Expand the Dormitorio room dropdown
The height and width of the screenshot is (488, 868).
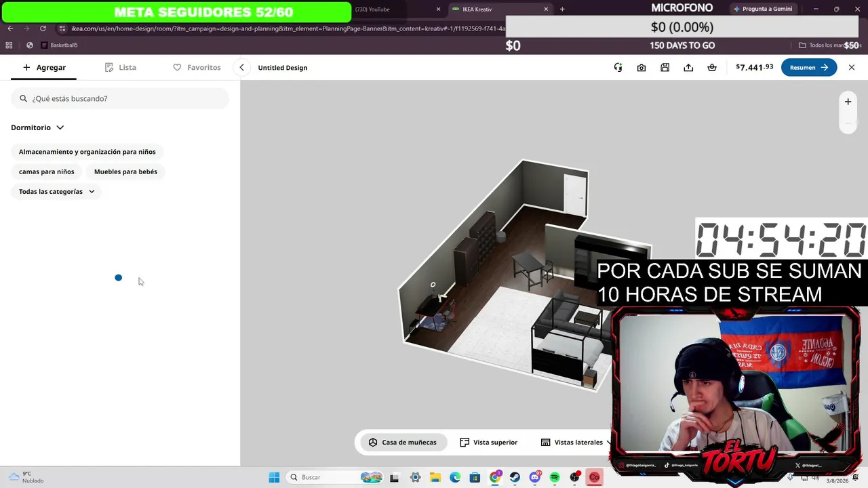(x=37, y=127)
